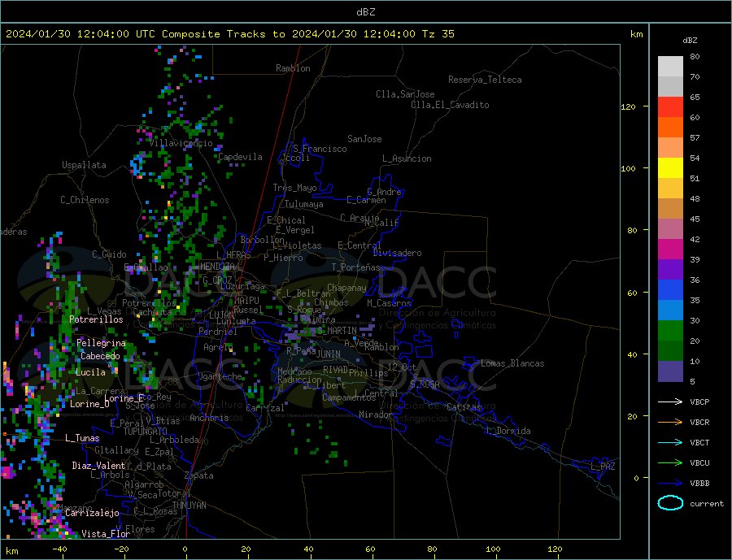This screenshot has height=560, width=732.
Task: Click the L_PAZ label
Action: click(x=603, y=467)
